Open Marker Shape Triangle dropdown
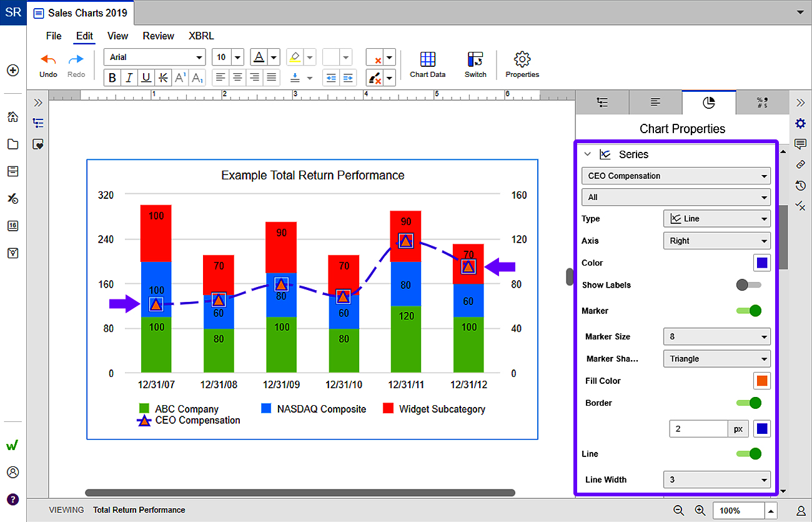This screenshot has width=812, height=522. point(716,359)
